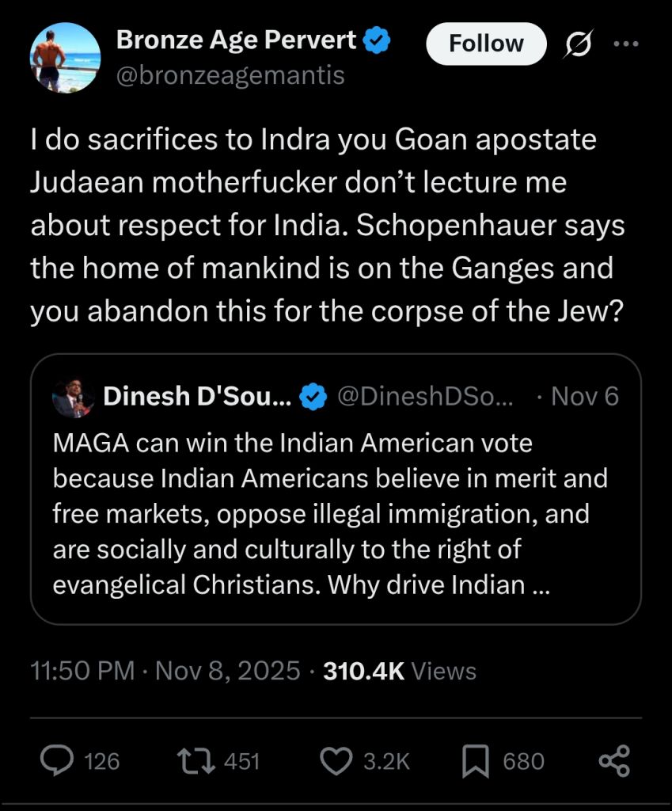Screen dimensions: 672x811
Task: Open the quoted Dinesh D'Souza post
Action: pos(336,489)
